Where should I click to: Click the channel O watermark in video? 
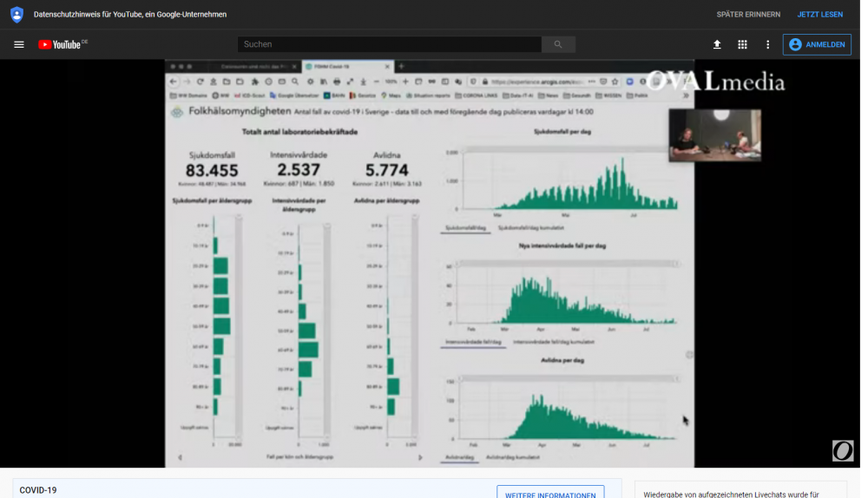842,450
